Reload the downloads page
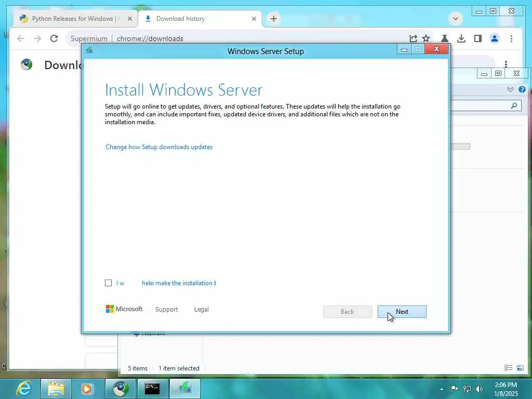Screen dimensions: 532x399 (x=54, y=38)
